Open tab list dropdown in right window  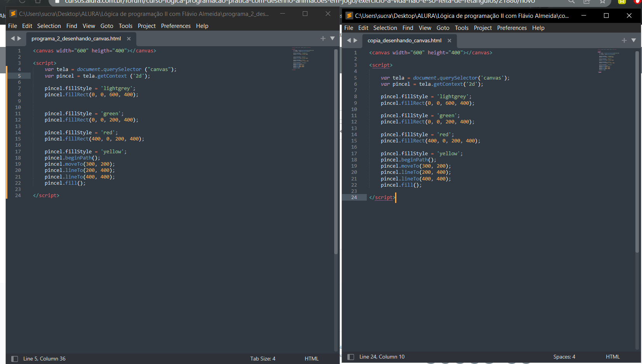click(x=633, y=40)
